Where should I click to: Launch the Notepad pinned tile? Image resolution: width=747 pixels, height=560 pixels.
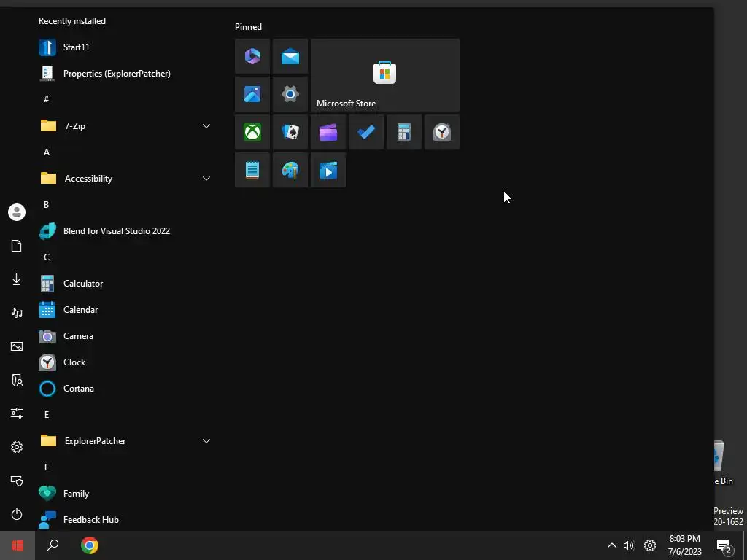click(x=252, y=170)
